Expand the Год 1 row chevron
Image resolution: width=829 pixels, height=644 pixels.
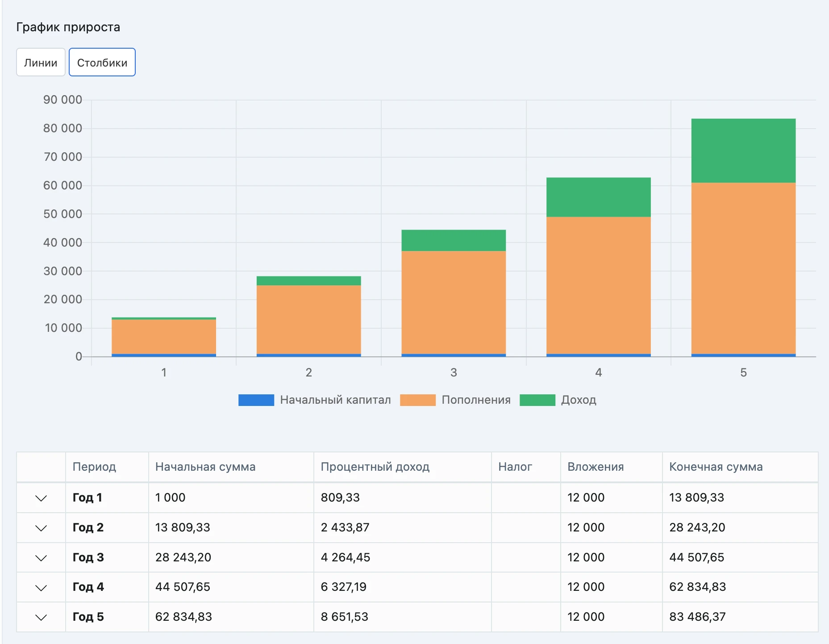41,498
